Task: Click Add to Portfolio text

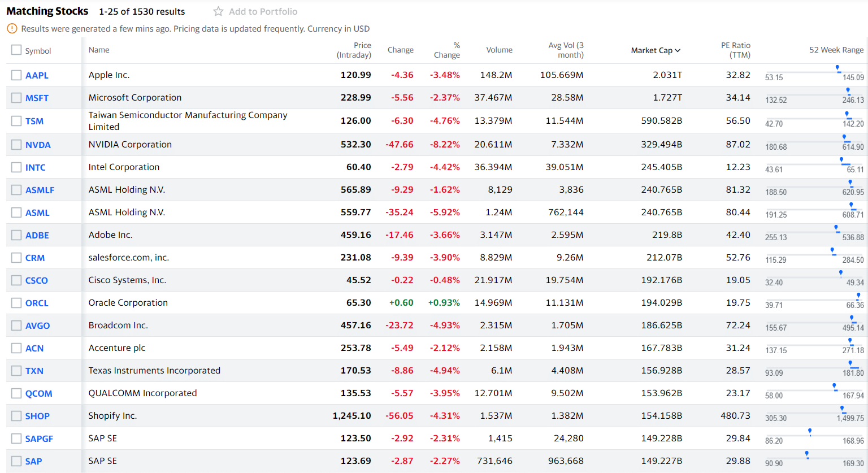Action: coord(263,11)
